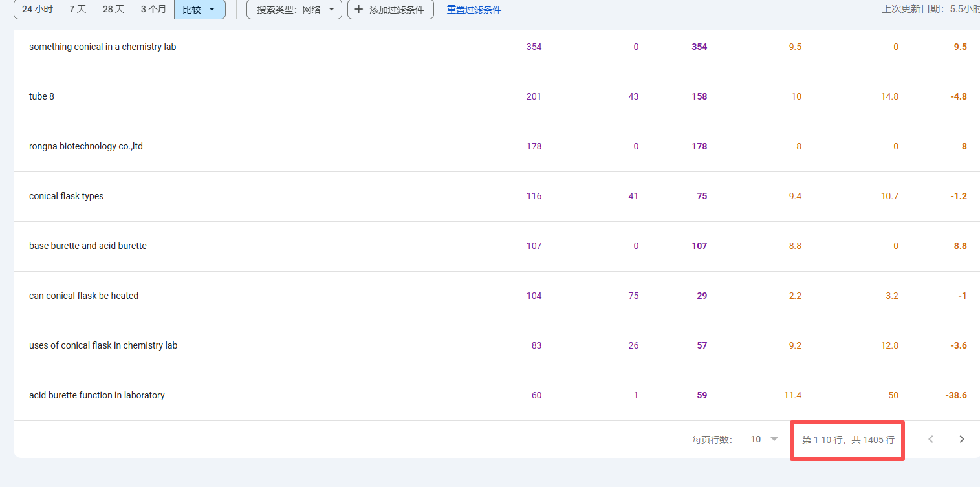Switch to 3 个月 date range

153,10
